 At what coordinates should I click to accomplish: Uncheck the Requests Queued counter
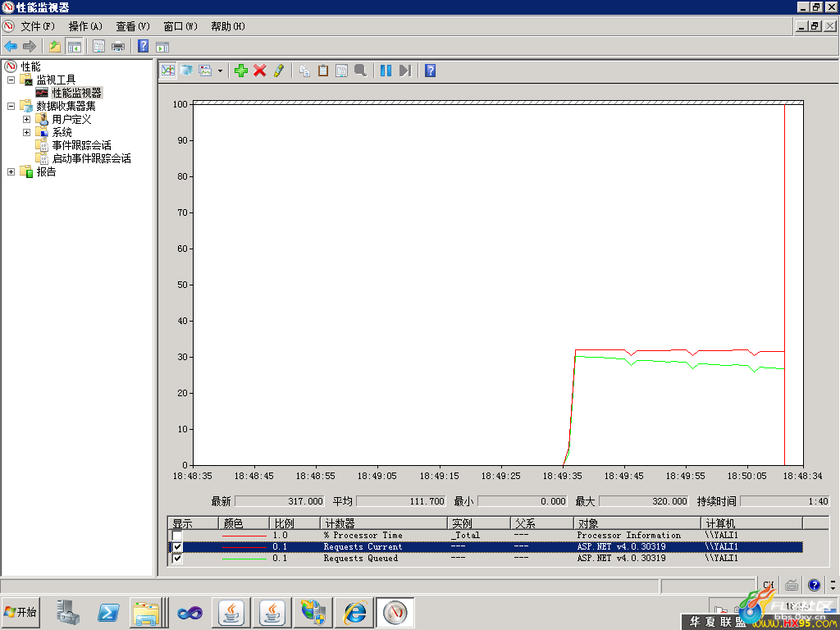177,558
